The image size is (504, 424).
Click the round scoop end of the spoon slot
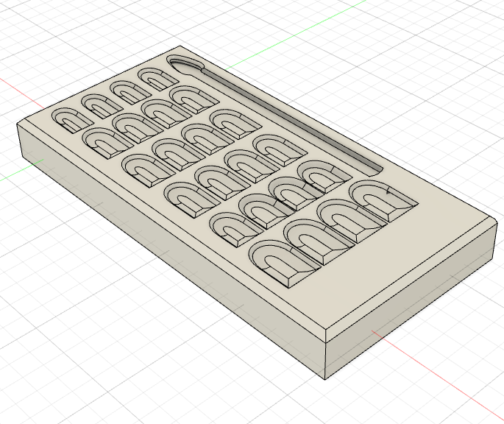(186, 64)
